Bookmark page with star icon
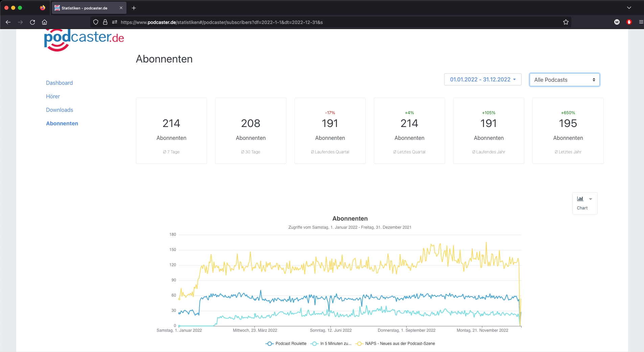This screenshot has width=644, height=352. tap(566, 22)
